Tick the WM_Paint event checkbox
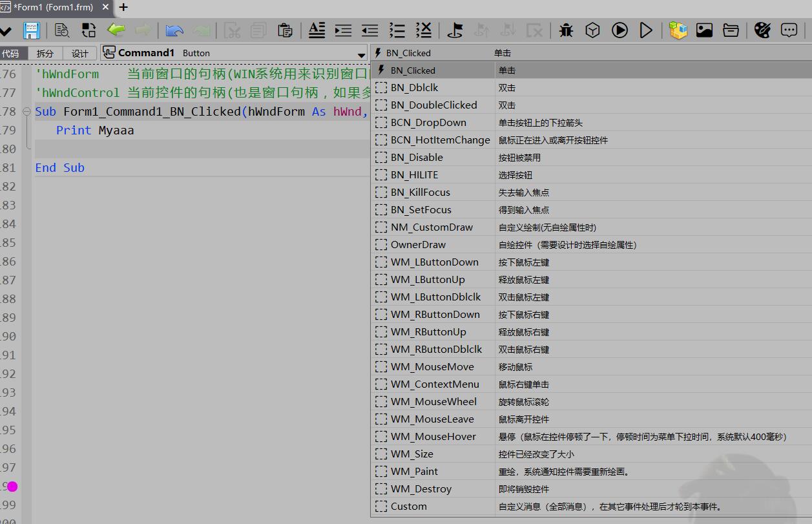Viewport: 812px width, 524px height. pyautogui.click(x=381, y=472)
